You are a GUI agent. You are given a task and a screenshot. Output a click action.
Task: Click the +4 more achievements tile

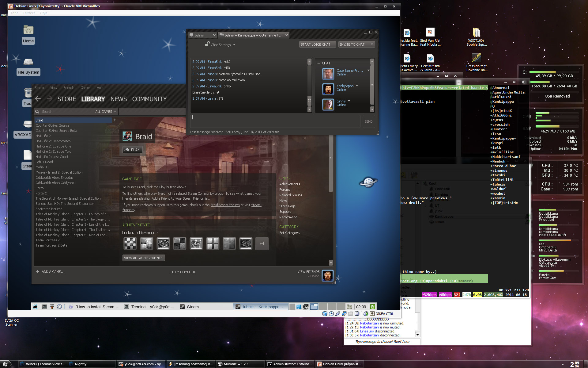262,243
